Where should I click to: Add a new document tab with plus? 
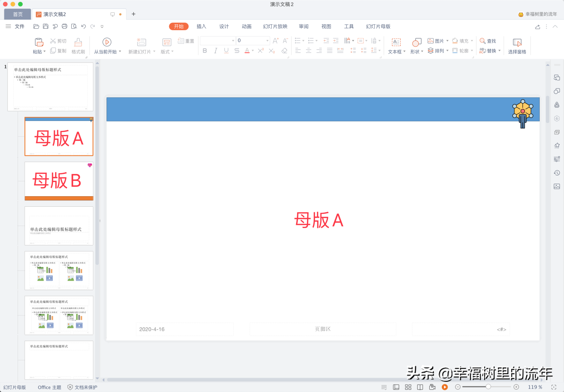point(134,14)
